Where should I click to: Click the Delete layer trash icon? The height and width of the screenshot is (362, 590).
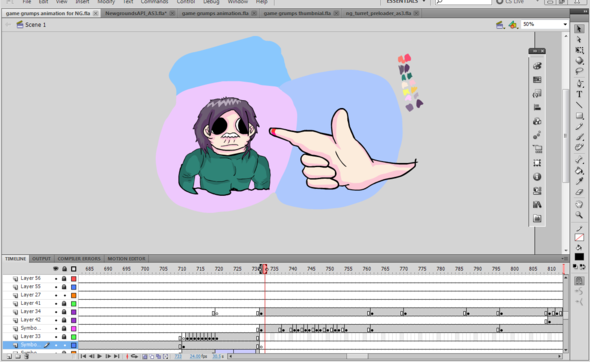point(27,356)
